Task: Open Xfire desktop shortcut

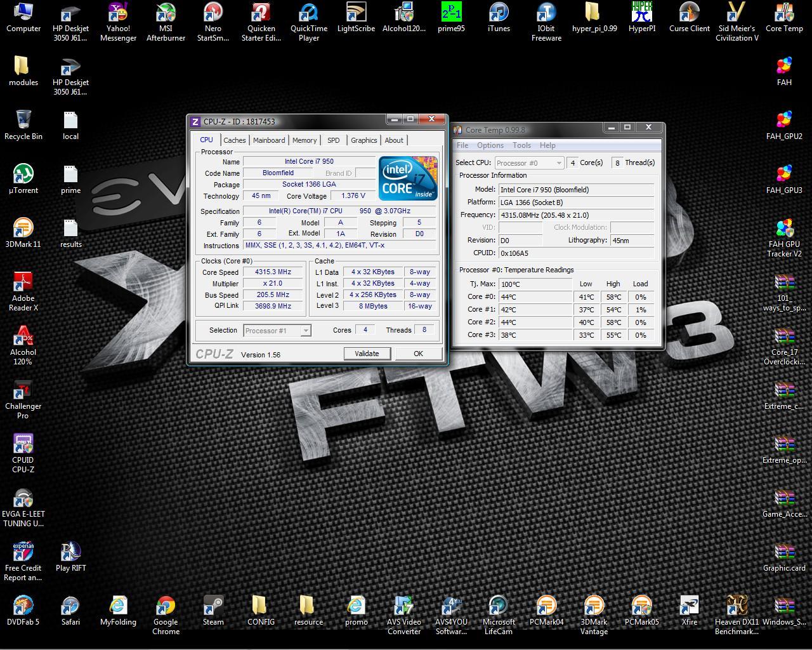Action: [x=689, y=611]
